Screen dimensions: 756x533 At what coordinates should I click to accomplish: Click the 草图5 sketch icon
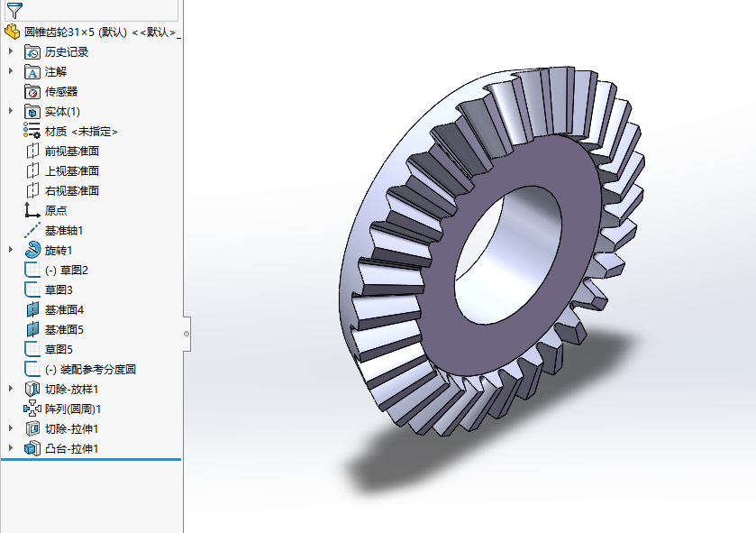[32, 349]
